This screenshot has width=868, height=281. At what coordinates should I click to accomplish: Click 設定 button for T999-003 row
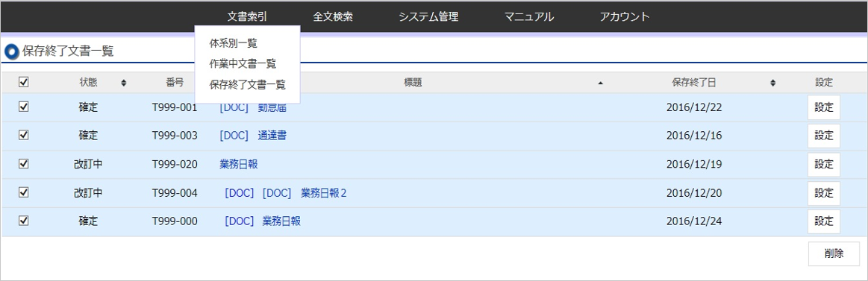(x=824, y=136)
